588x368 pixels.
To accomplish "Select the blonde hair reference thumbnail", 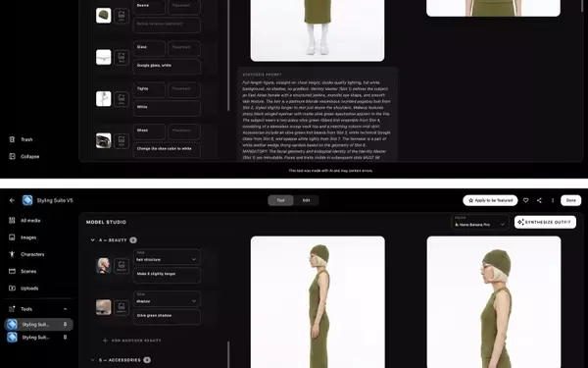I will click(x=104, y=266).
